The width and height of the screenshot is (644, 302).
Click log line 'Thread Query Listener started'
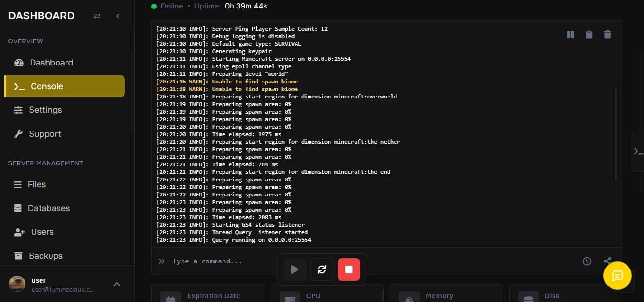point(232,232)
